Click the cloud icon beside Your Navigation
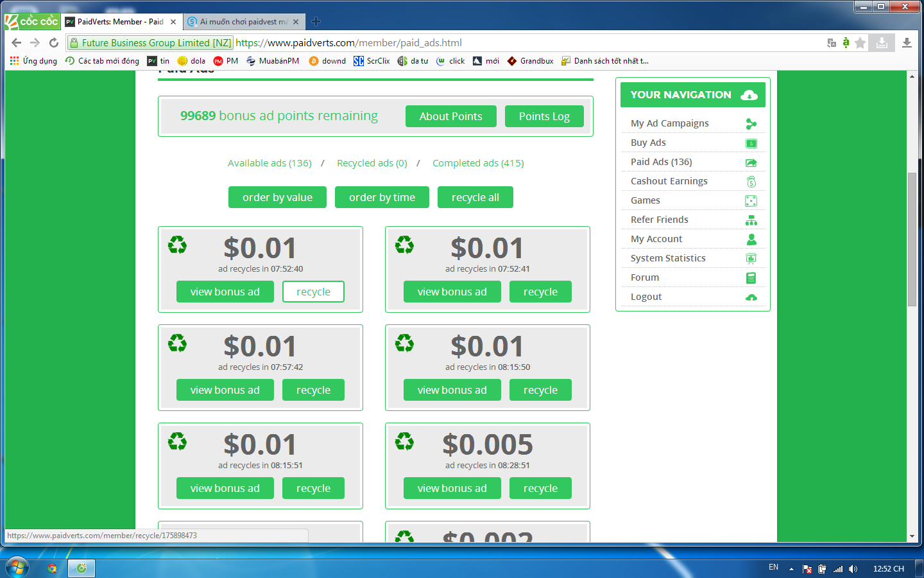Image resolution: width=924 pixels, height=578 pixels. click(749, 95)
